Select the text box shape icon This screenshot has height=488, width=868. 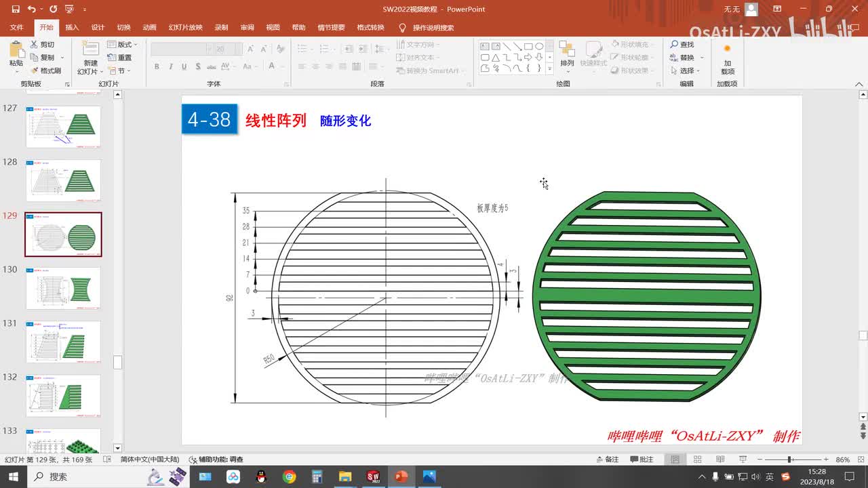tap(485, 47)
